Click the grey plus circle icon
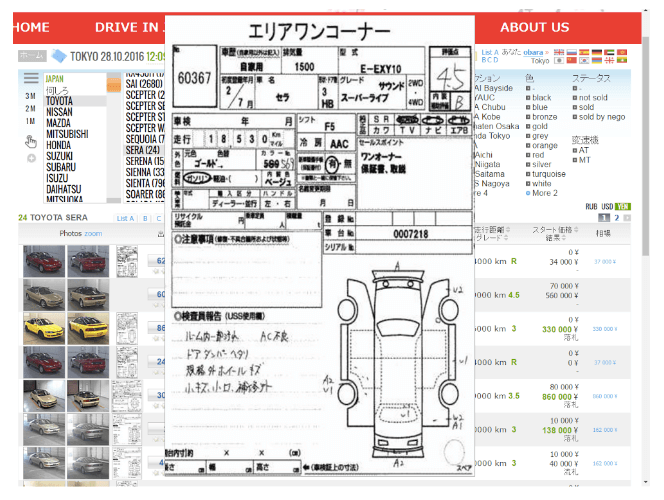 (31, 158)
